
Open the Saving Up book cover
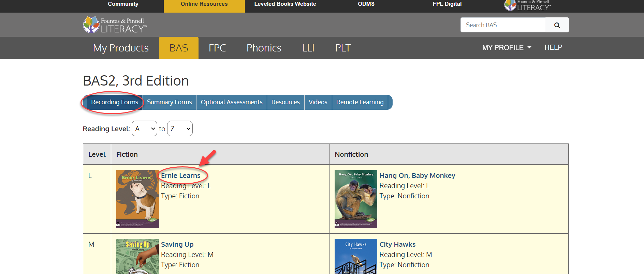tap(137, 256)
